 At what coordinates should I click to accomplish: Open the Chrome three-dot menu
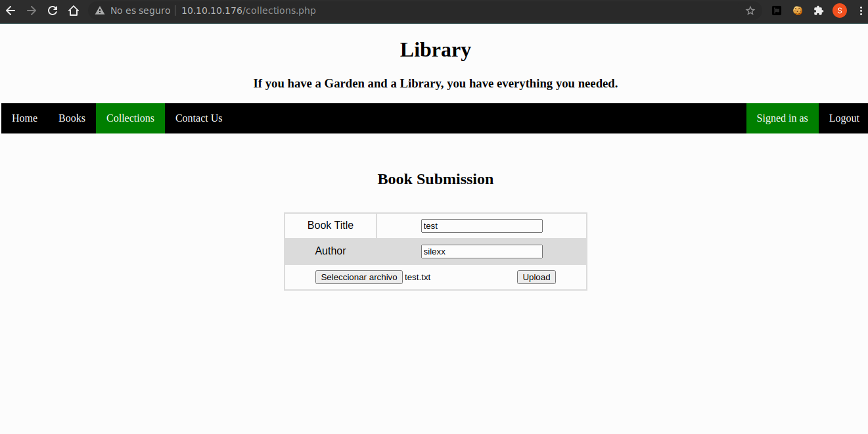click(860, 11)
